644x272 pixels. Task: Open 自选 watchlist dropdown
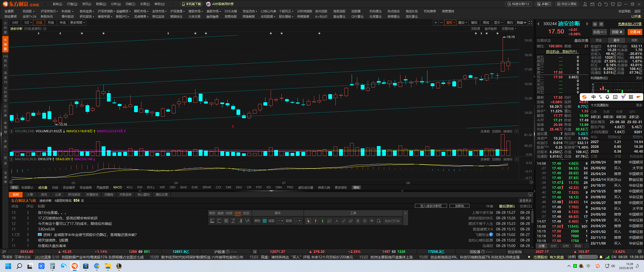click(x=600, y=32)
